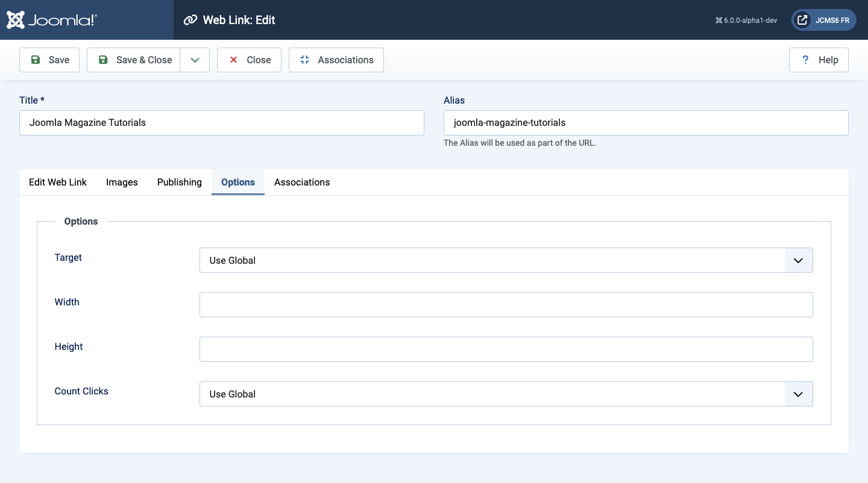This screenshot has width=868, height=483.
Task: Open the Target dropdown
Action: tap(506, 260)
